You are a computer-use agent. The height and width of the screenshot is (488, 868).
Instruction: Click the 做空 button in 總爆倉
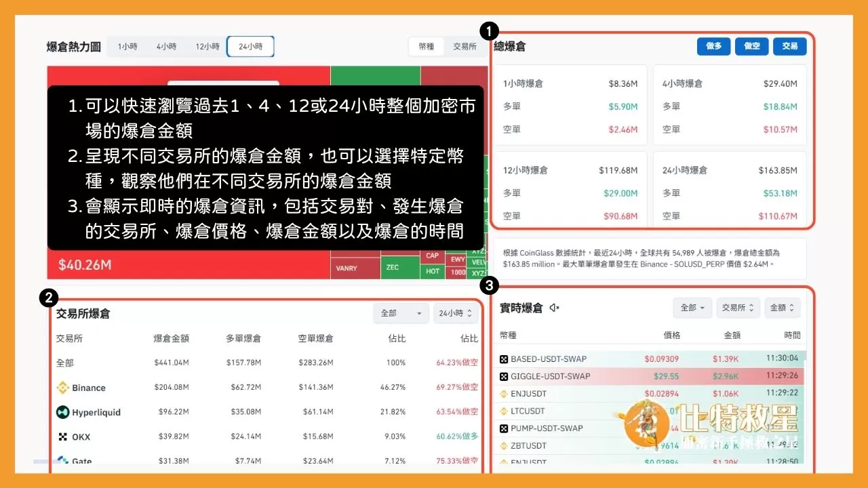point(751,46)
